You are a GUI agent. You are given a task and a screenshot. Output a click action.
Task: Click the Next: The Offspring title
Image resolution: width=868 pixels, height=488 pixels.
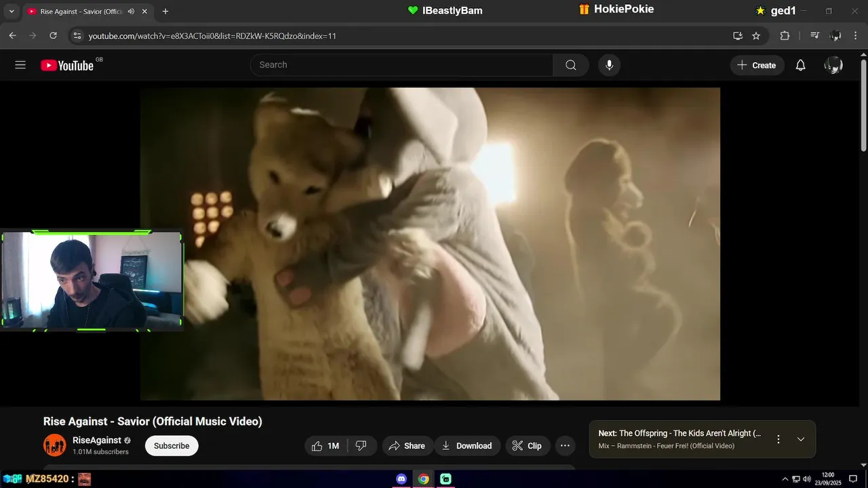[679, 433]
